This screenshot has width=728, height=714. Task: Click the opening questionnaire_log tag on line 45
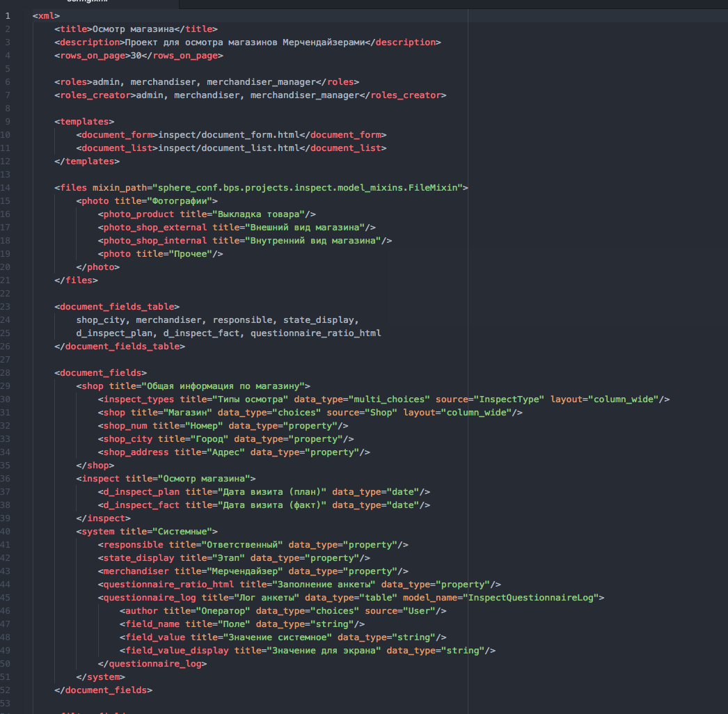click(x=147, y=598)
